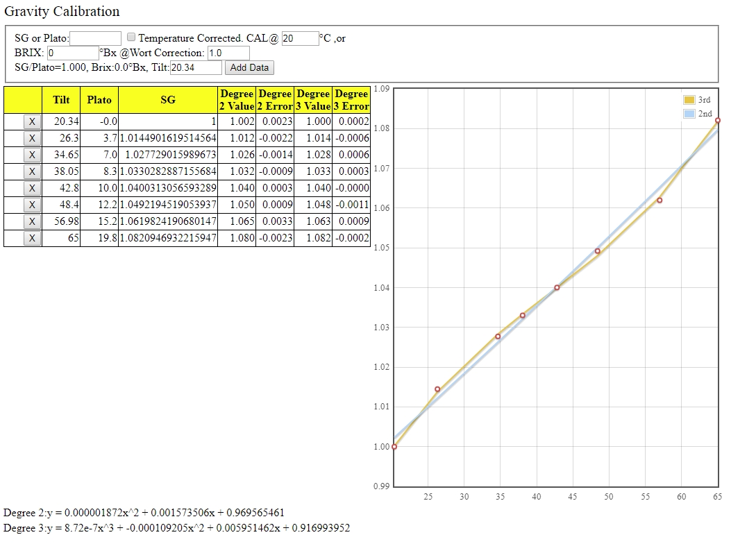Click the CAL temperature input field
The width and height of the screenshot is (756, 544).
300,38
